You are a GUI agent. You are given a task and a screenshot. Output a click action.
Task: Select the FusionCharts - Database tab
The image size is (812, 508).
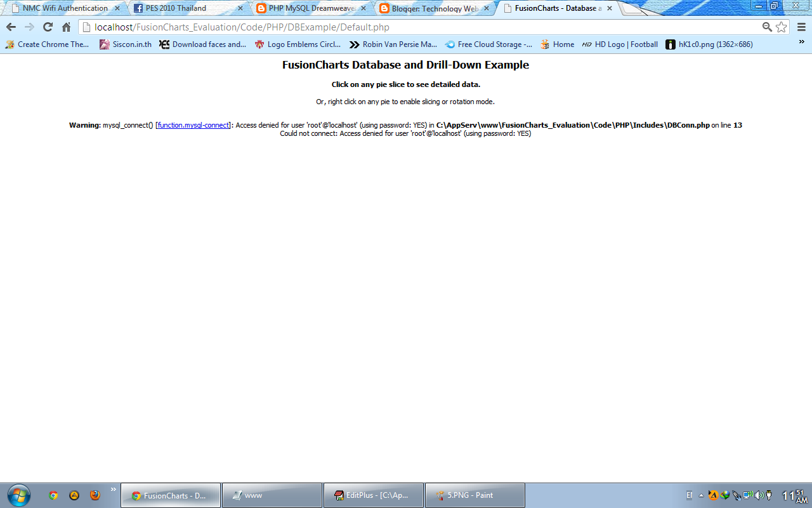[x=558, y=8]
